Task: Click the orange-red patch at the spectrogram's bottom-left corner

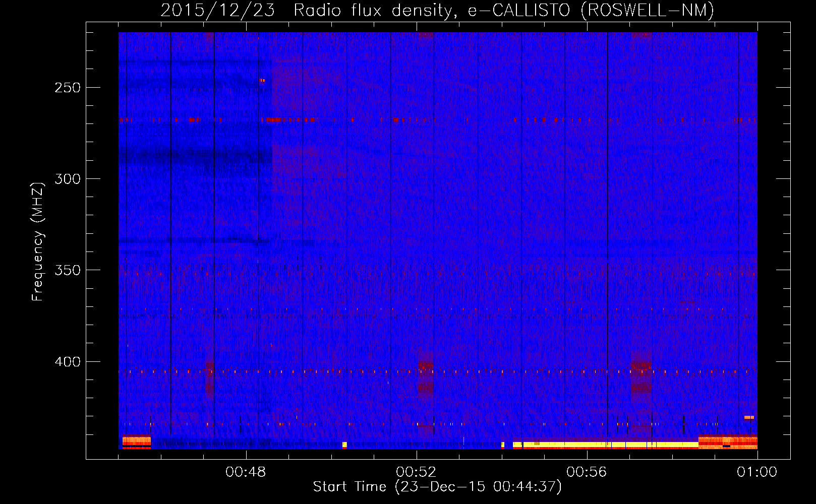Action: coord(136,442)
